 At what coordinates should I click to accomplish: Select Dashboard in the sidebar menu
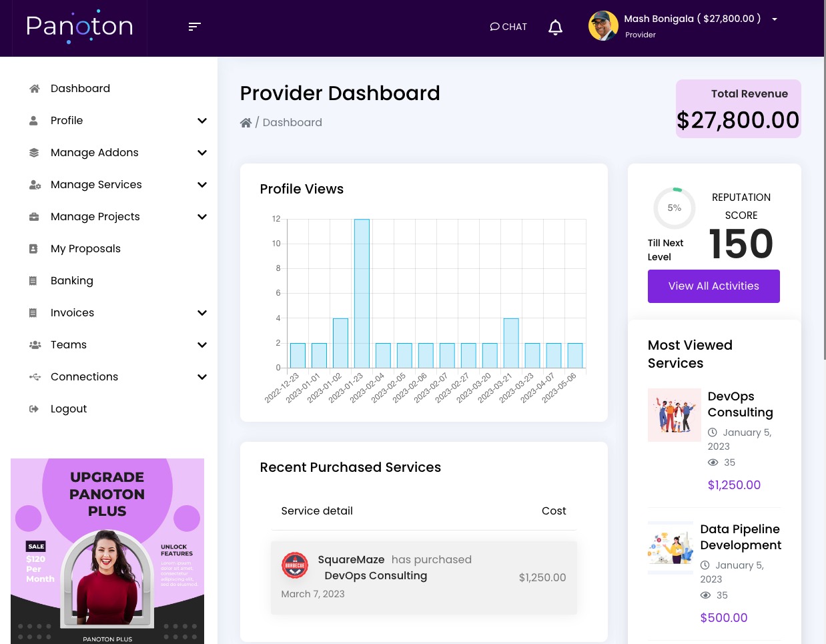pyautogui.click(x=80, y=89)
